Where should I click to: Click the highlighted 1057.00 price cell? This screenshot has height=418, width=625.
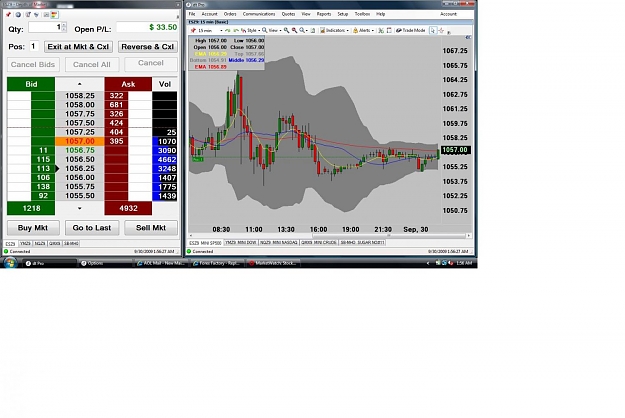80,141
